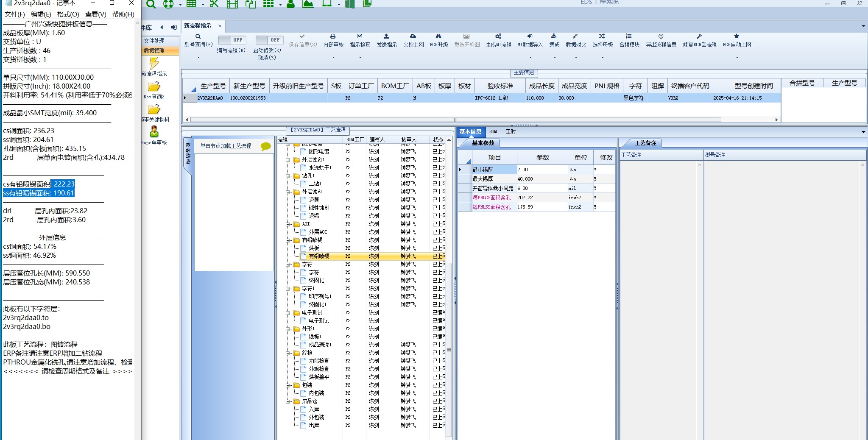The image size is (868, 440).
Task: Click the 合拼模块 list icon
Action: point(629,36)
